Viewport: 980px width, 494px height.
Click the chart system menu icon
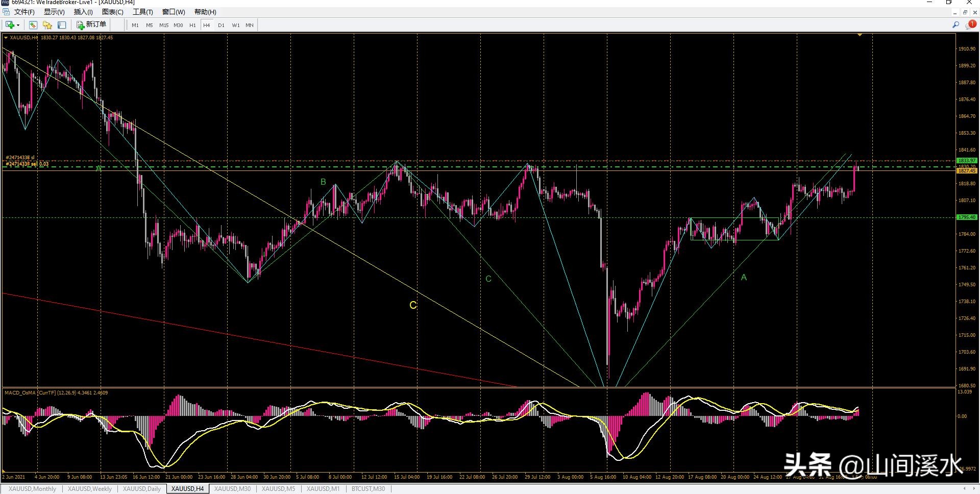point(6,12)
